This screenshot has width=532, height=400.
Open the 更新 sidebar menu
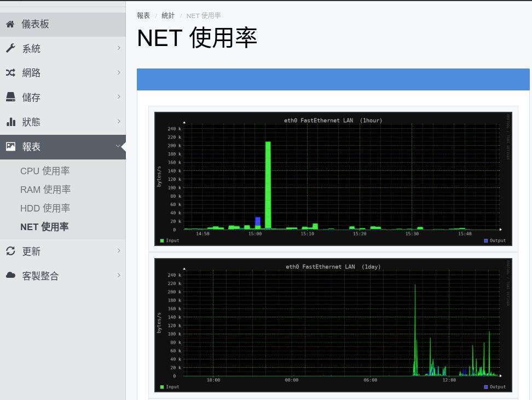tap(63, 252)
